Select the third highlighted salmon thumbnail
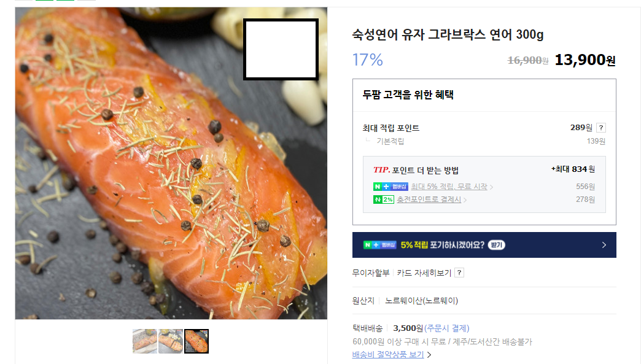Screen dimensions: 641x364 [196, 341]
